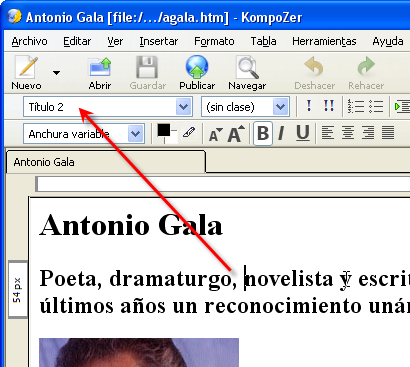Align text to the left

[328, 133]
